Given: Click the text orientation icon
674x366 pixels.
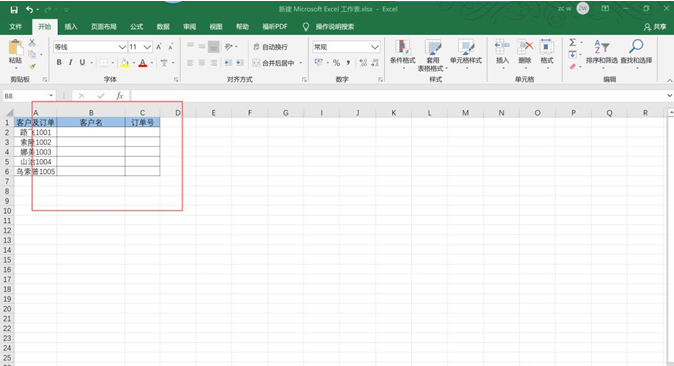Looking at the screenshot, I should click(229, 46).
